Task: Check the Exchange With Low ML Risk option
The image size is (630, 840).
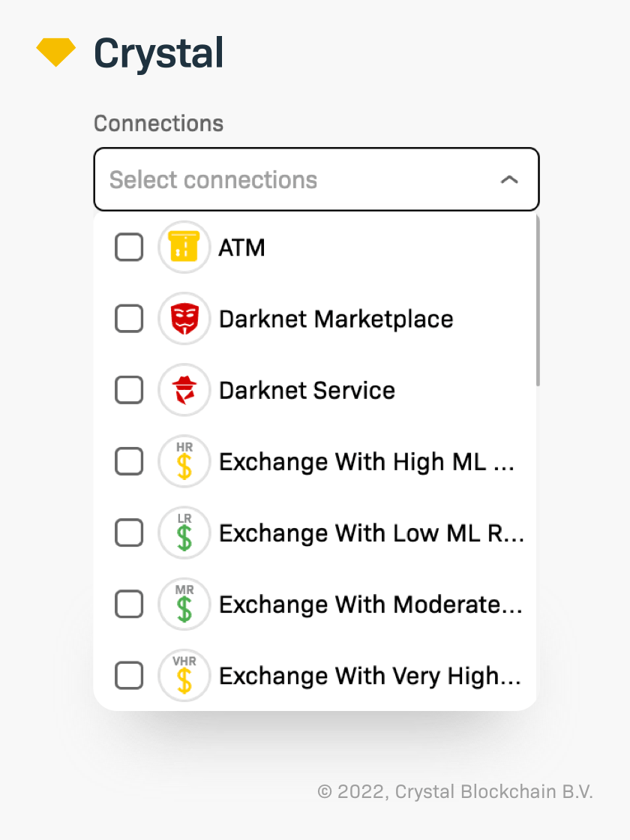Action: pos(128,532)
